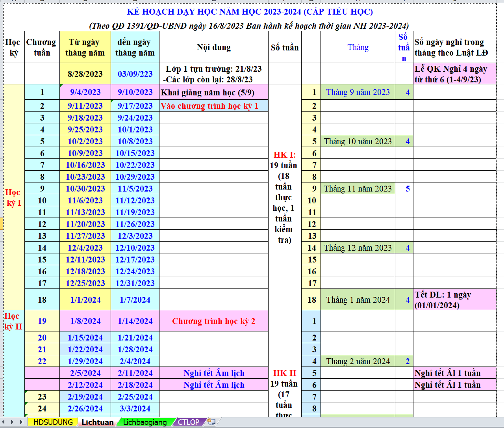Select the start date 1/1/2024
This screenshot has height=428, width=504.
pos(85,300)
